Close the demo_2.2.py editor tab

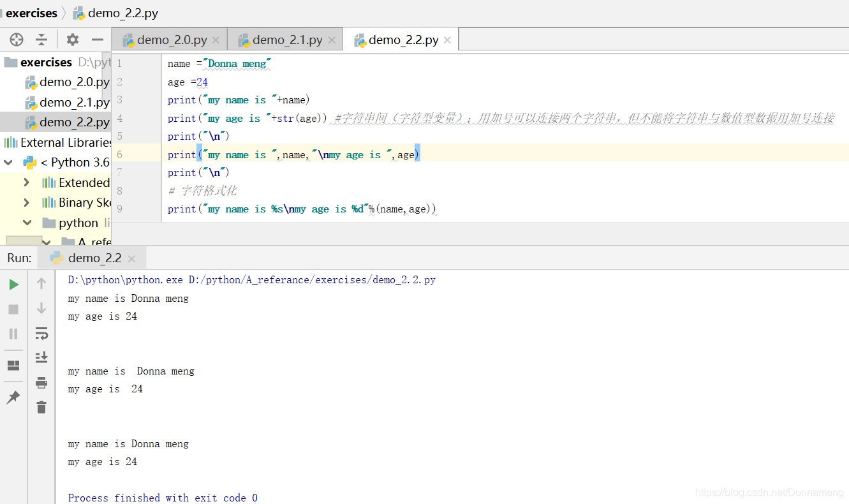(447, 40)
